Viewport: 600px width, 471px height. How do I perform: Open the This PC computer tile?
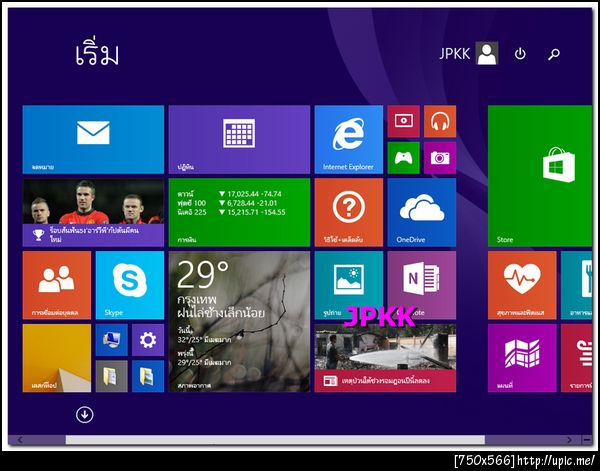click(111, 340)
